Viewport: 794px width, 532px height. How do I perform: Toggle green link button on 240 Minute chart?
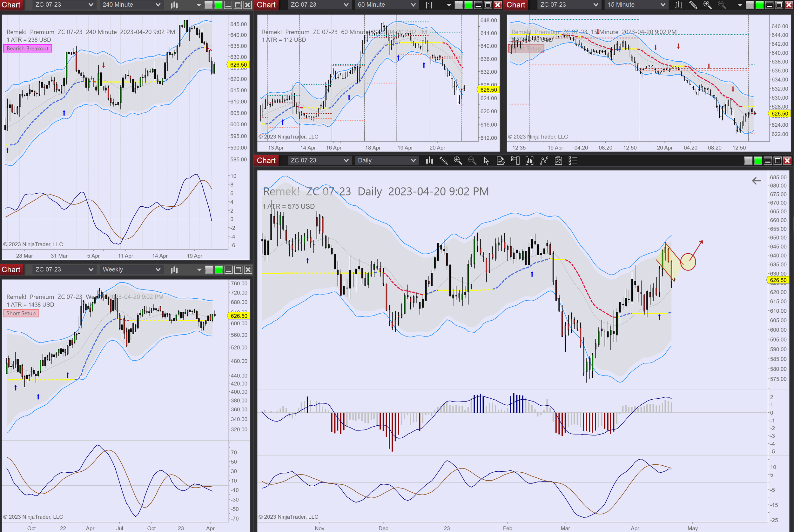[218, 5]
